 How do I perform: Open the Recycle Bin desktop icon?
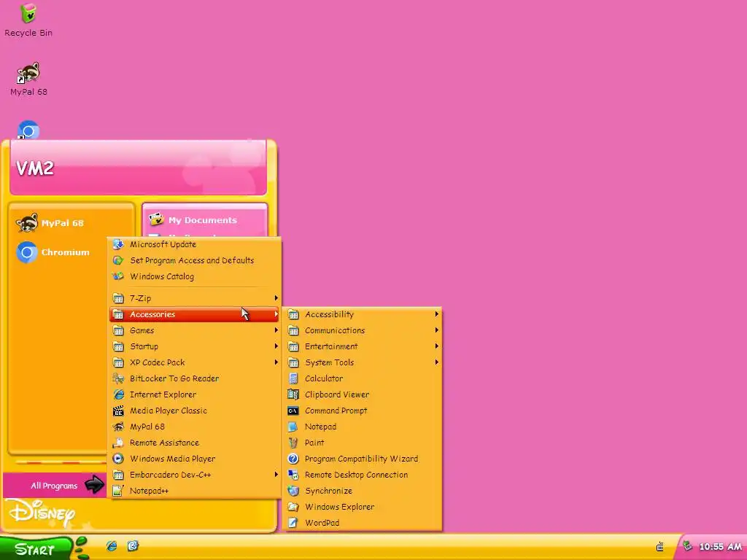(x=28, y=20)
